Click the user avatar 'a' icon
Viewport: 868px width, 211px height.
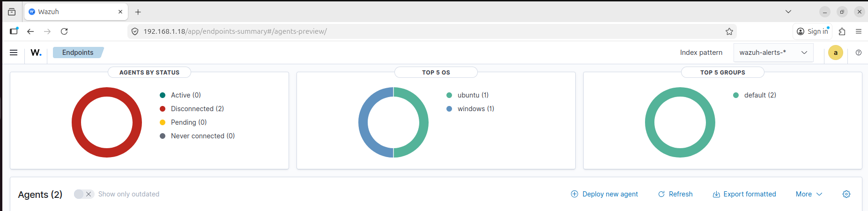[835, 53]
